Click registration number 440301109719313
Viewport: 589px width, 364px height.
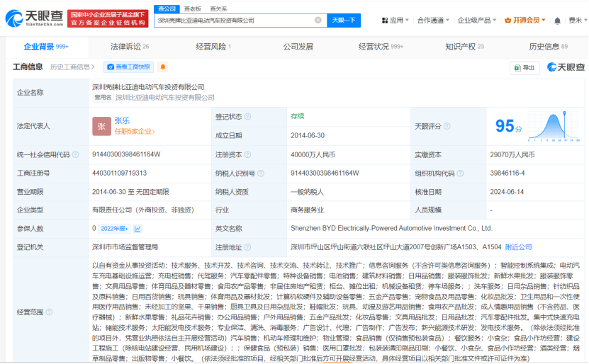[x=120, y=173]
